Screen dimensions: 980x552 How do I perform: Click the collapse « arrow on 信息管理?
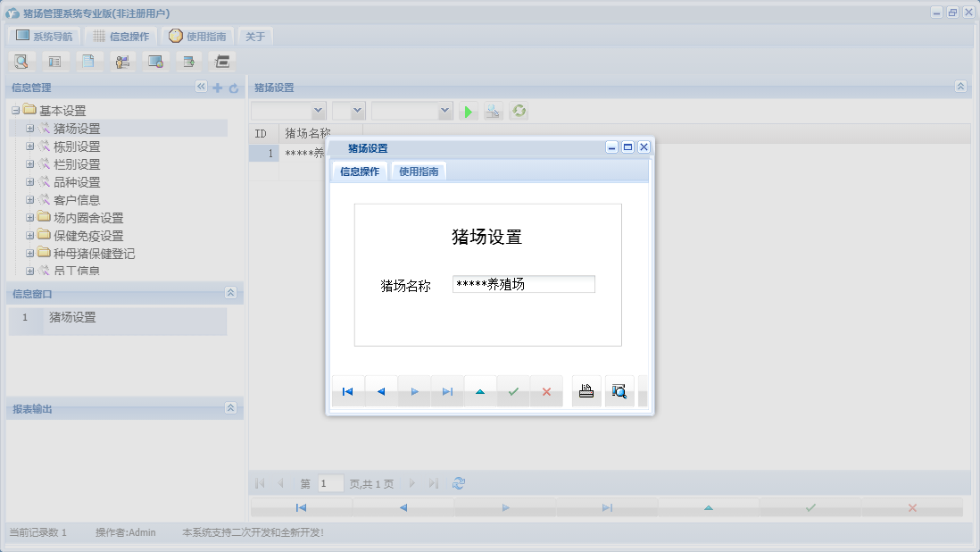(x=201, y=87)
